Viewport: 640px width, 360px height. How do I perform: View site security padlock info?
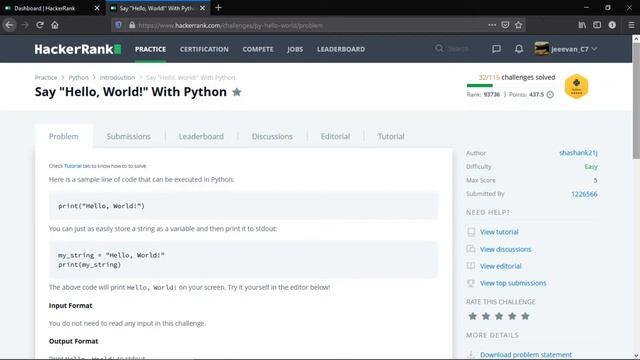click(x=132, y=25)
